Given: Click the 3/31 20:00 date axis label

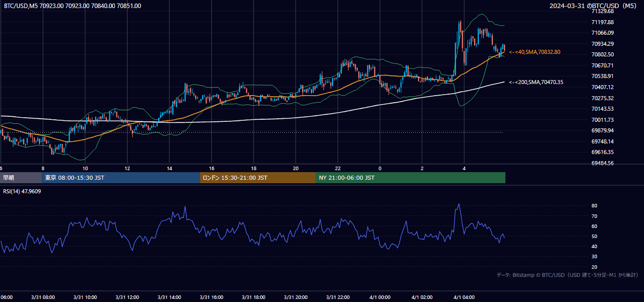Looking at the screenshot, I should click(296, 297).
